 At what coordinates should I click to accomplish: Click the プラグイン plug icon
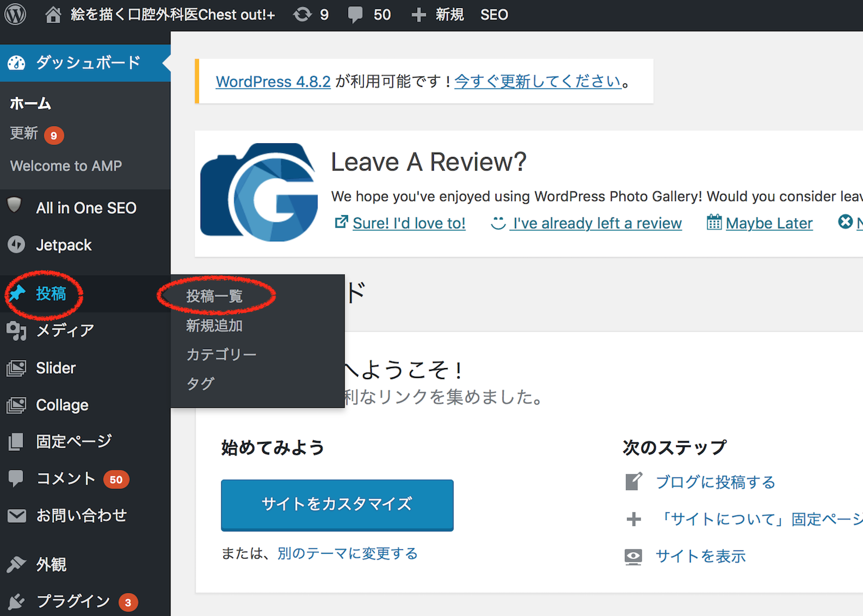coord(16,602)
